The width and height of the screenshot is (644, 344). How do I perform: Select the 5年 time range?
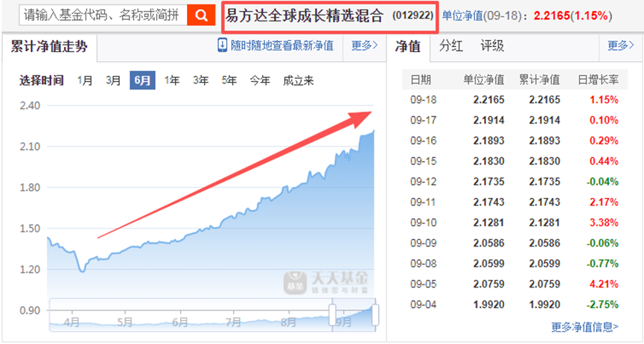(x=229, y=80)
